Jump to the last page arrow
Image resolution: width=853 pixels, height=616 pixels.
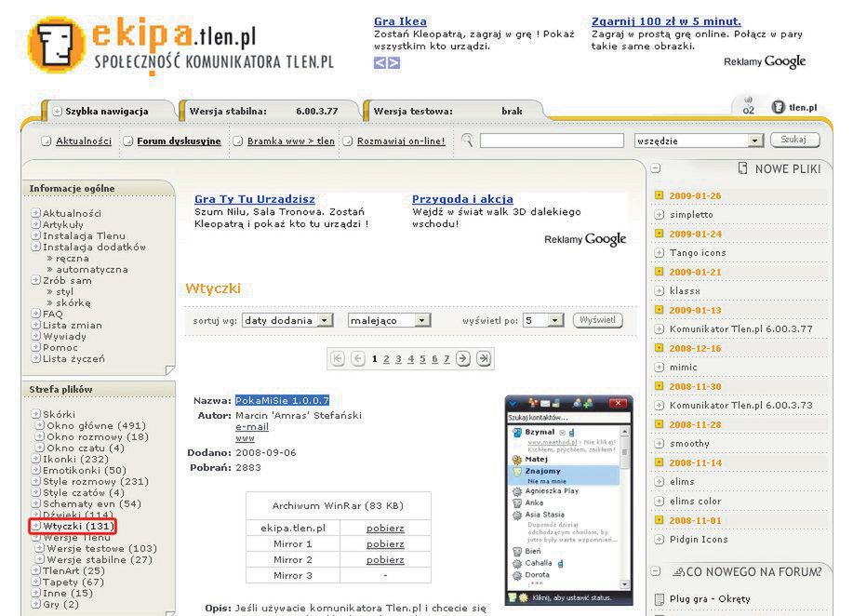pyautogui.click(x=483, y=358)
